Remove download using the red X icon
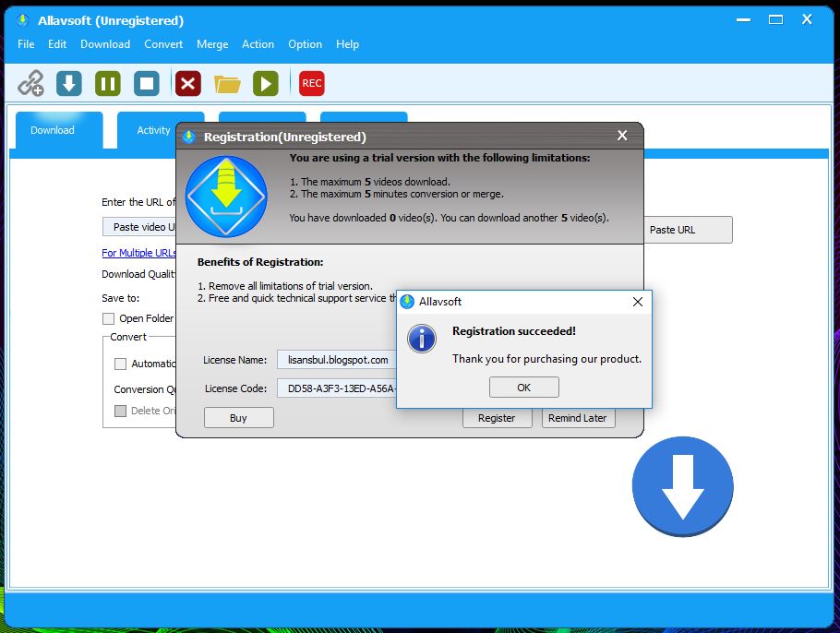The height and width of the screenshot is (633, 840). 187,83
